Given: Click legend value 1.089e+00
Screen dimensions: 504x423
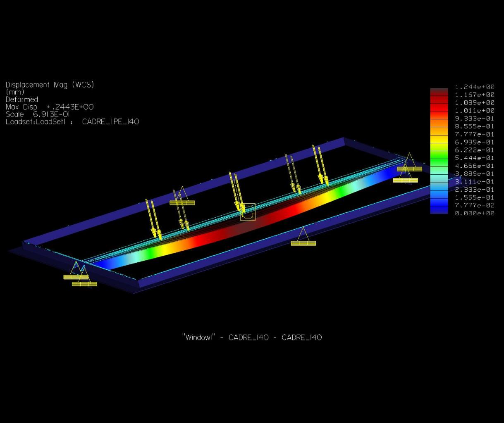Looking at the screenshot, I should [475, 103].
